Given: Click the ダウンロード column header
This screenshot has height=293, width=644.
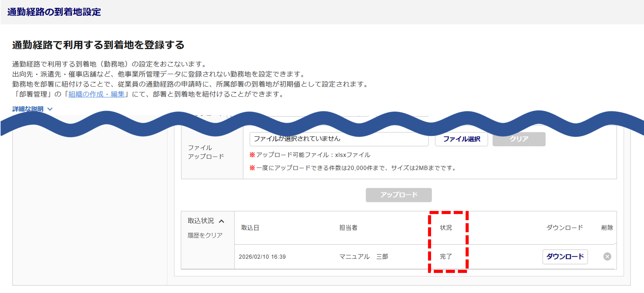Looking at the screenshot, I should click(x=565, y=228).
